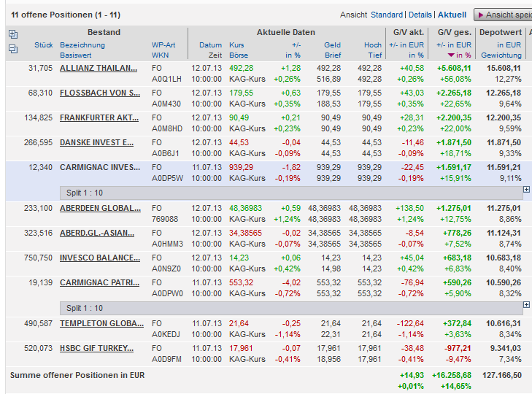The image size is (532, 394).
Task: Click the expand-all plus icon
Action: tap(12, 34)
